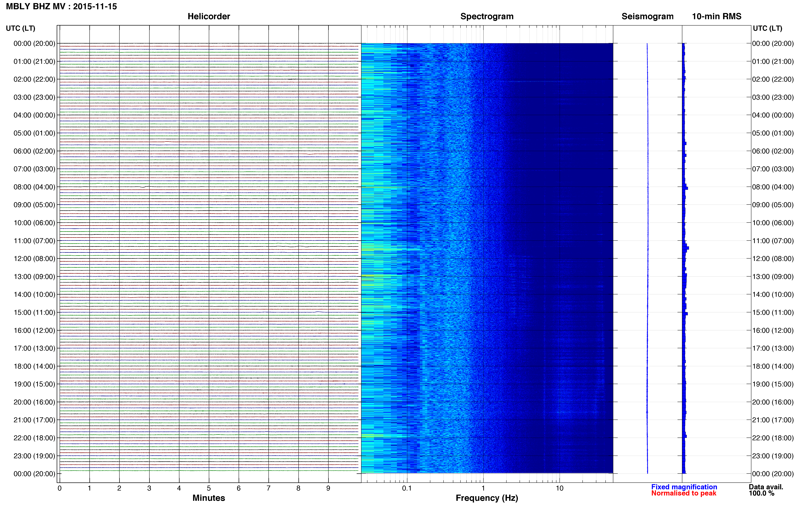The height and width of the screenshot is (508, 812).
Task: Click Helicorder-side time label '12:00 (08:00)'
Action: pos(34,259)
